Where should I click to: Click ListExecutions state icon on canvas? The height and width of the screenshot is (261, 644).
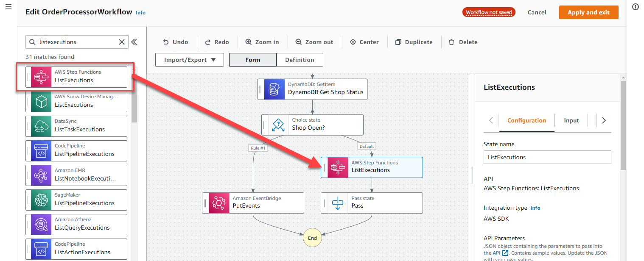[x=338, y=167]
